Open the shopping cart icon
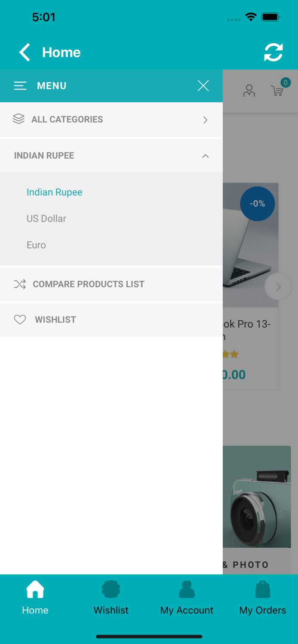298x644 pixels. 277,91
